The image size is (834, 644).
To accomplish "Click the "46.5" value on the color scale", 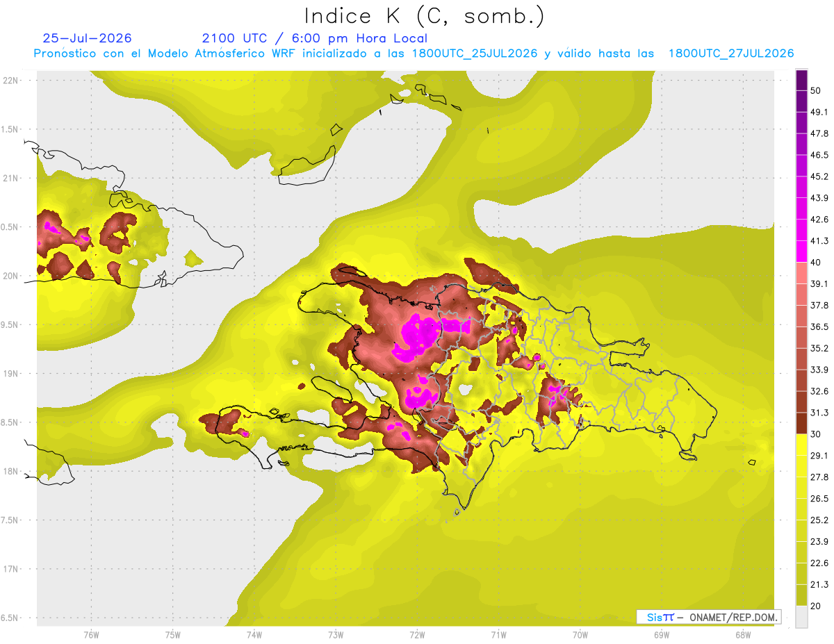I will coord(820,155).
